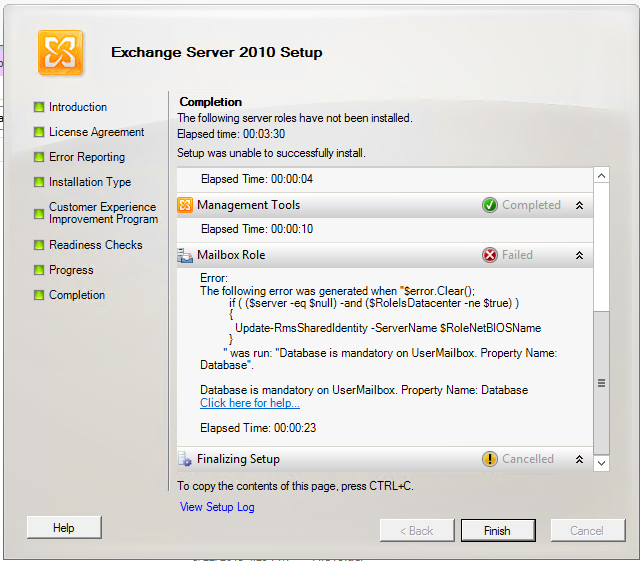Click the scrollbar up arrow
The image size is (640, 561).
click(601, 176)
